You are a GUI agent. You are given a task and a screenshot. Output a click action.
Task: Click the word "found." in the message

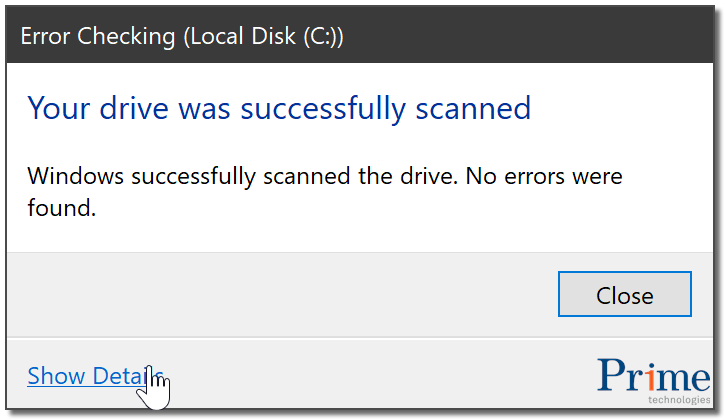61,210
